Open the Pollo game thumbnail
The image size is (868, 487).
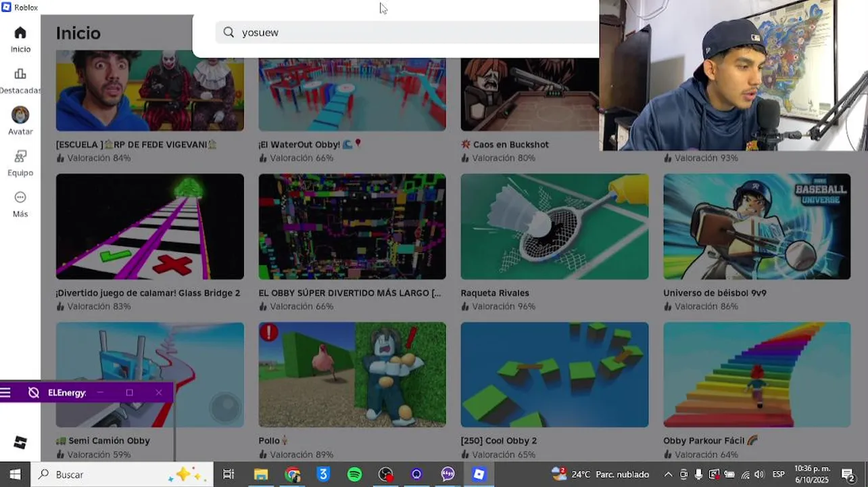[352, 375]
